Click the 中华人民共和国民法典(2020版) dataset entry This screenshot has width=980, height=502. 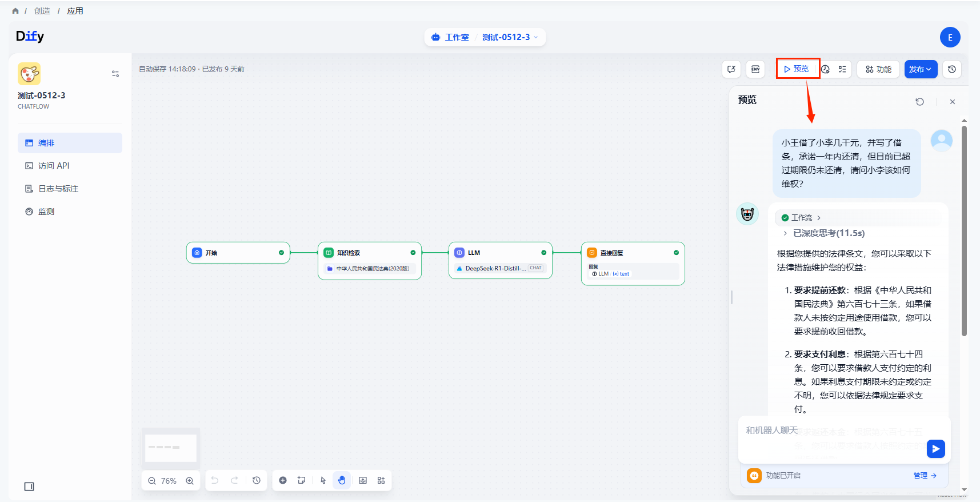click(369, 268)
